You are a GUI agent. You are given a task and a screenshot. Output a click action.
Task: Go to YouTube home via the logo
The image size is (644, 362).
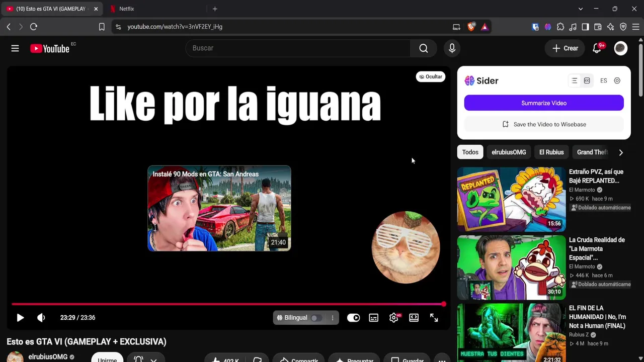point(49,48)
